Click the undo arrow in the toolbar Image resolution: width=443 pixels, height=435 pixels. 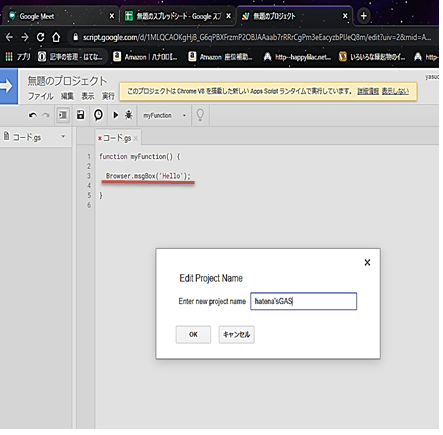(33, 116)
